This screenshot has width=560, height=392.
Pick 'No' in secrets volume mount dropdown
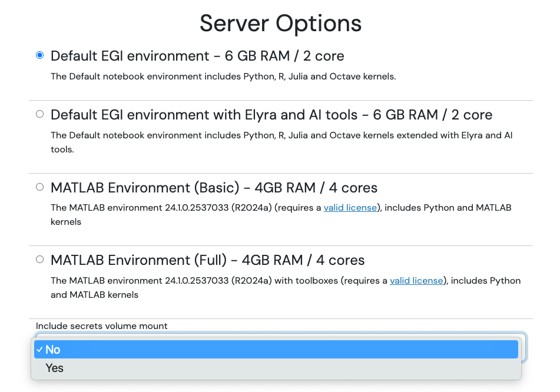(x=276, y=350)
